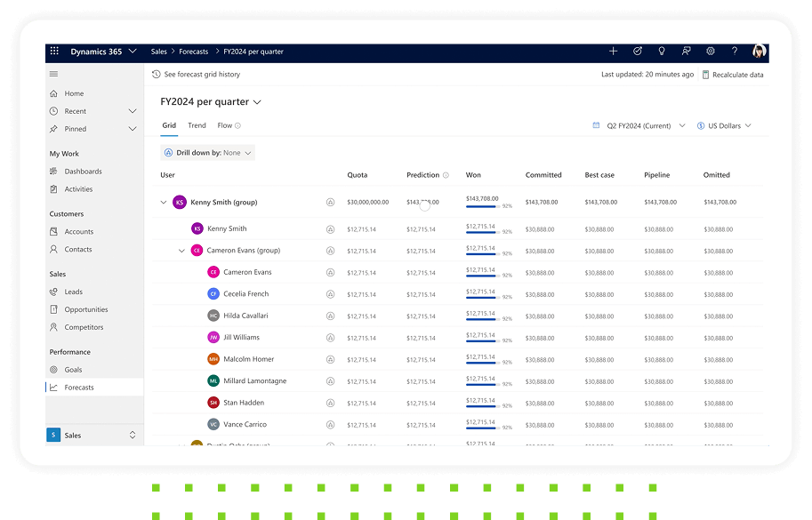Image resolution: width=812 pixels, height=520 pixels.
Task: Click the Prediction column info icon
Action: coord(446,175)
